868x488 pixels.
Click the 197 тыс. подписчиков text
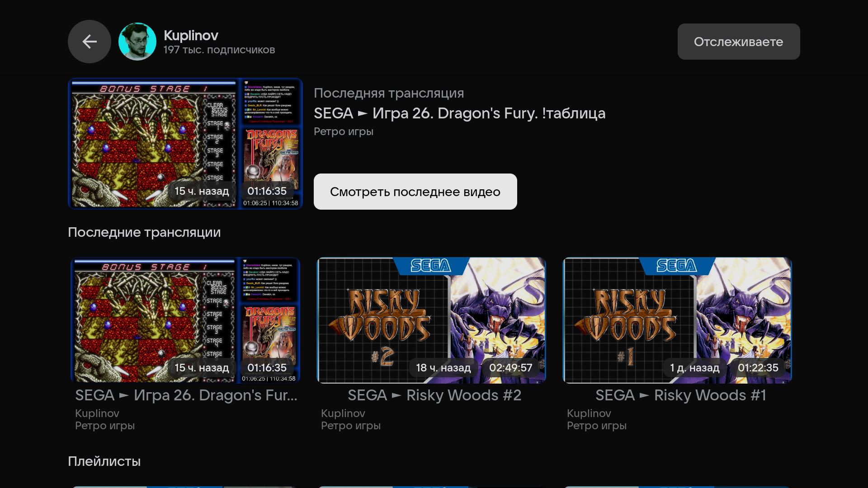click(219, 50)
